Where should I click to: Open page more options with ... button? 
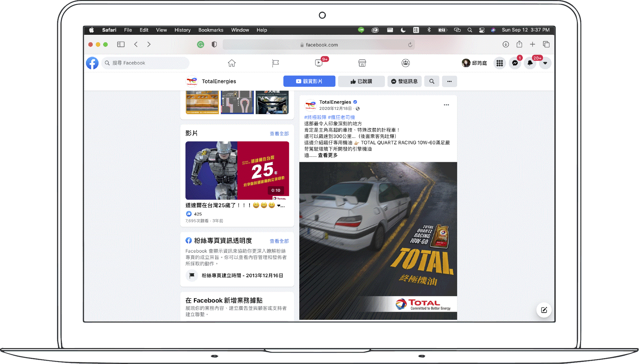[449, 81]
